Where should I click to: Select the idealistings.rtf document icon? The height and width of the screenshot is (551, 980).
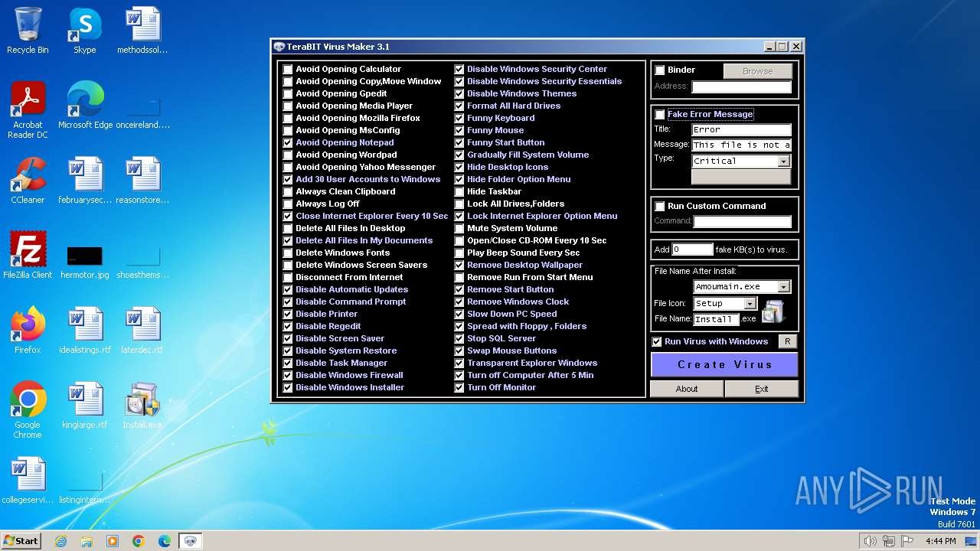tap(85, 331)
